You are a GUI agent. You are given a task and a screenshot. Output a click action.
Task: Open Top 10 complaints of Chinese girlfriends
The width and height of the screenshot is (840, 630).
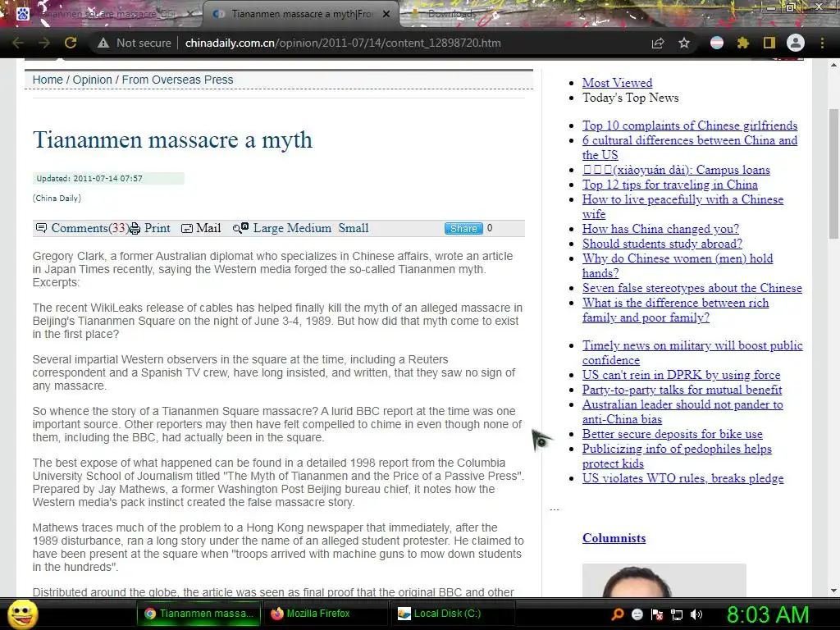[690, 126]
